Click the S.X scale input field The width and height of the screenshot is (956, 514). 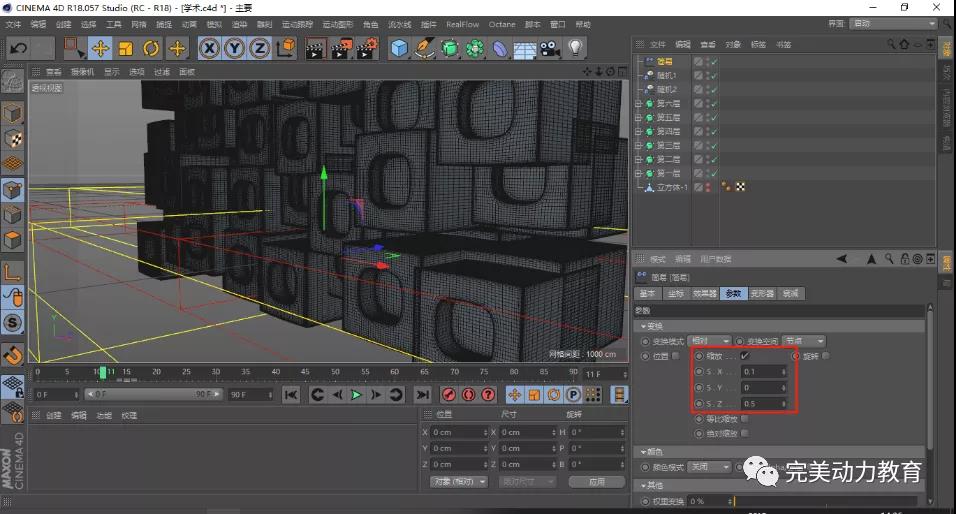[762, 372]
